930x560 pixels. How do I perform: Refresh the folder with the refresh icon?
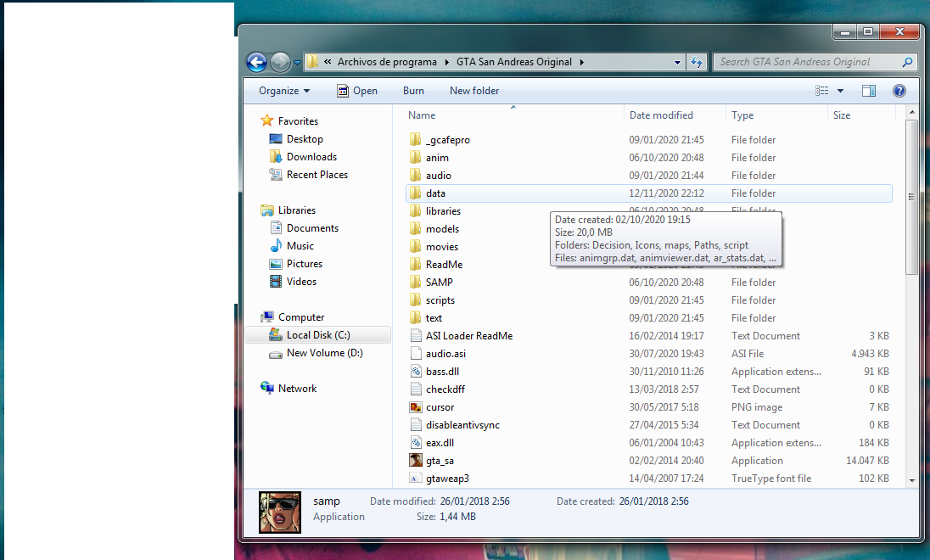click(697, 62)
